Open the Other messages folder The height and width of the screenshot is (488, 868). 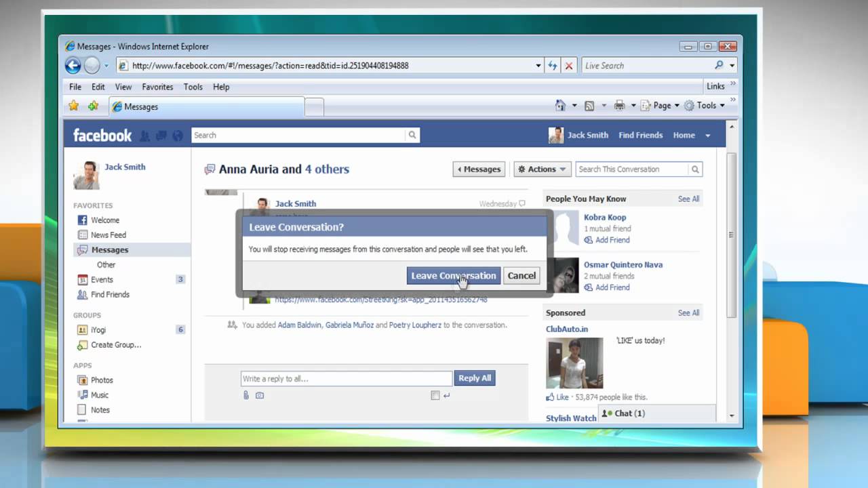tap(106, 264)
